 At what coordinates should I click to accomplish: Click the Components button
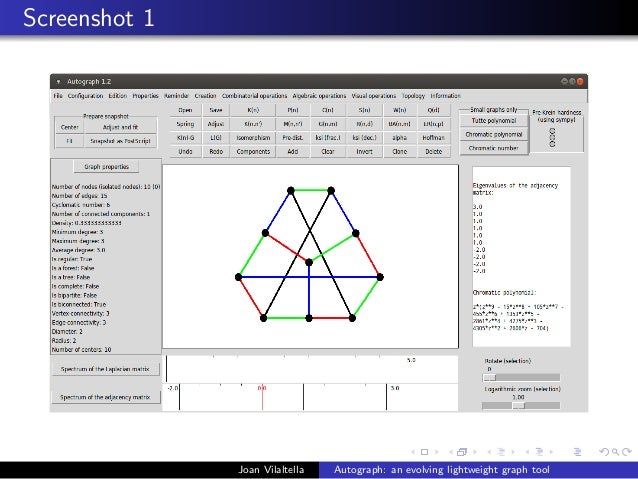[x=253, y=151]
